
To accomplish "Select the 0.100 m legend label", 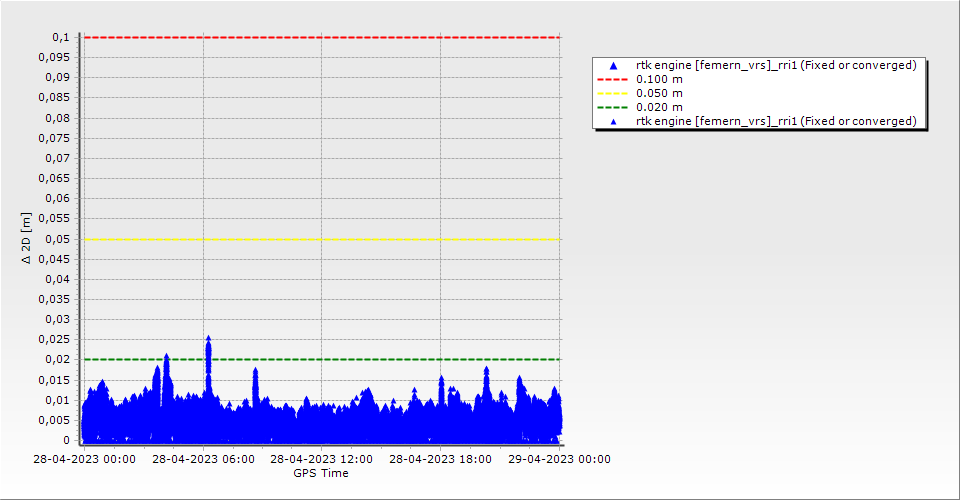I will click(x=660, y=79).
